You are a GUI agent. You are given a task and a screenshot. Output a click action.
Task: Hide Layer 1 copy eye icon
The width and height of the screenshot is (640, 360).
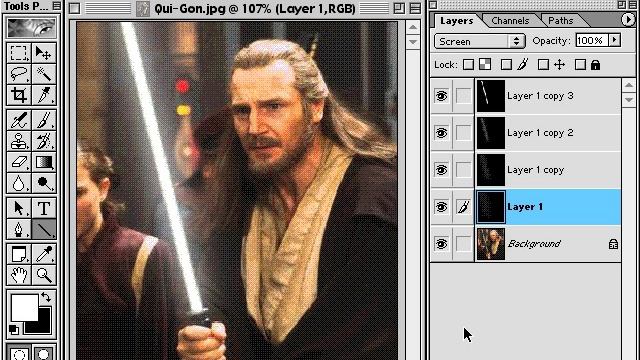point(441,170)
